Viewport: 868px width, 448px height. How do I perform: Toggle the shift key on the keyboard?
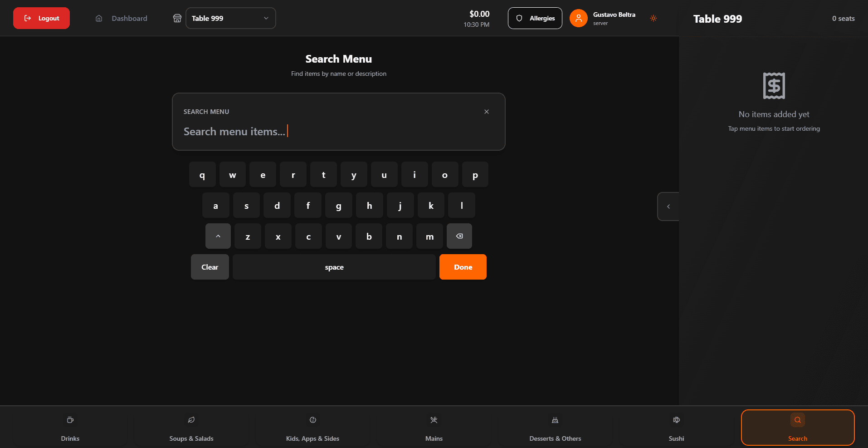pyautogui.click(x=218, y=236)
